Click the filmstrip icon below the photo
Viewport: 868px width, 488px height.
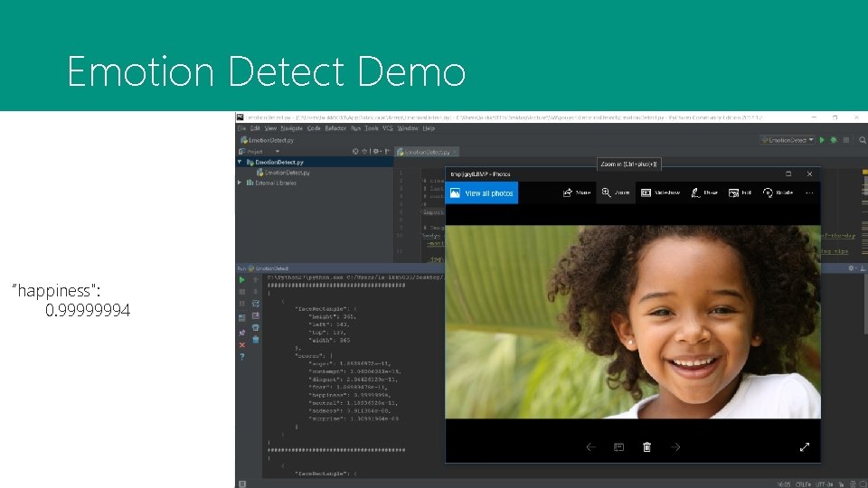tap(618, 447)
